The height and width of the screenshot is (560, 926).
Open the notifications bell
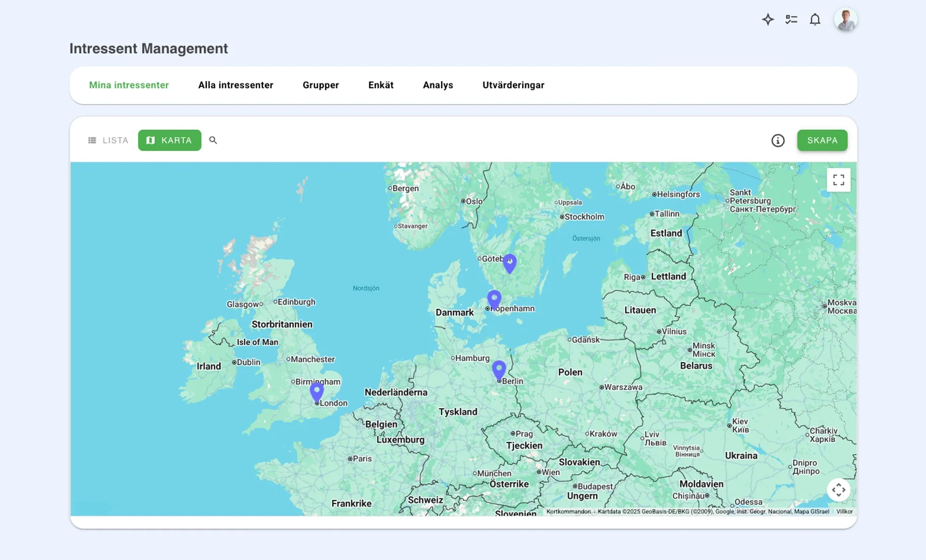815,20
